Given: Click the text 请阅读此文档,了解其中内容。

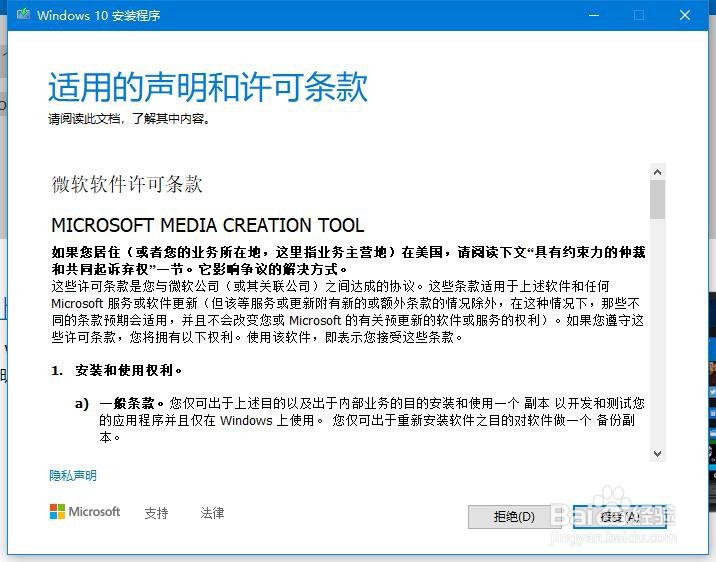Looking at the screenshot, I should (129, 119).
